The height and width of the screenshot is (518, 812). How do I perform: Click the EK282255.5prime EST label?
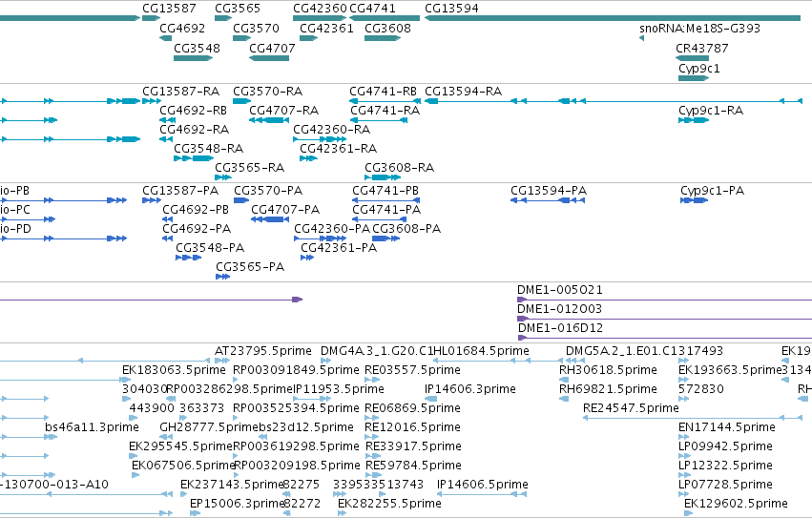(389, 504)
